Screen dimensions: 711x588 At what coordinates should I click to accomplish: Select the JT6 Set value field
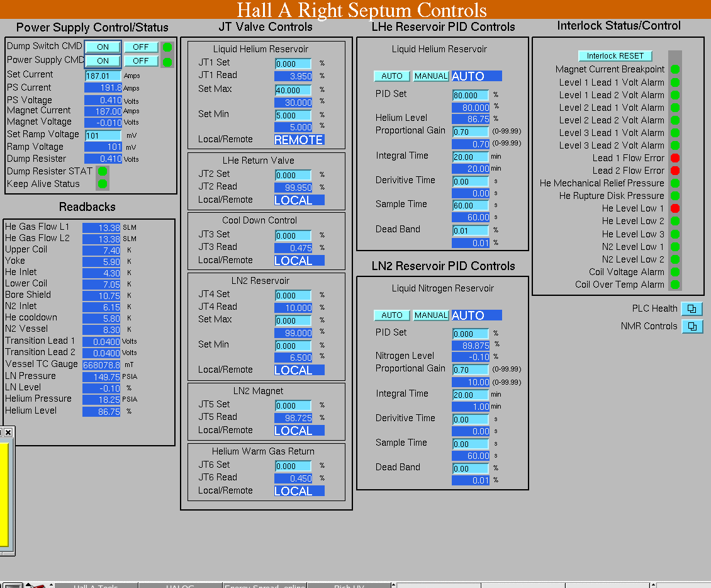293,466
